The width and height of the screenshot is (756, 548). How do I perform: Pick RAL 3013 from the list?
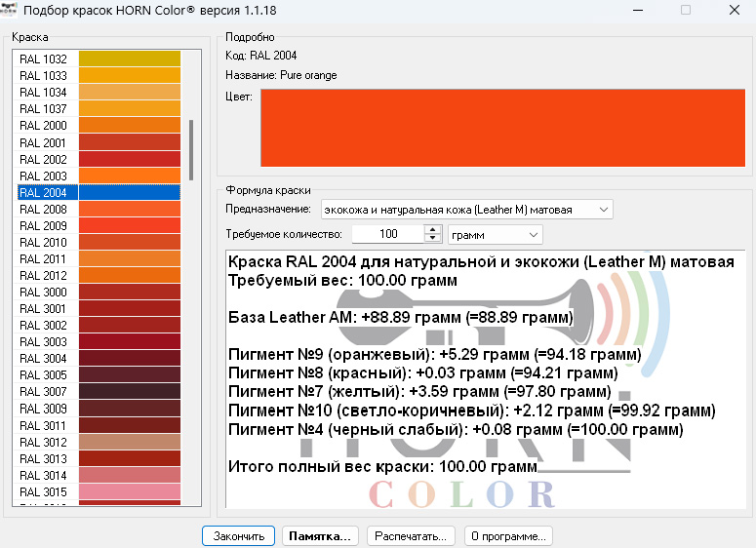click(99, 459)
